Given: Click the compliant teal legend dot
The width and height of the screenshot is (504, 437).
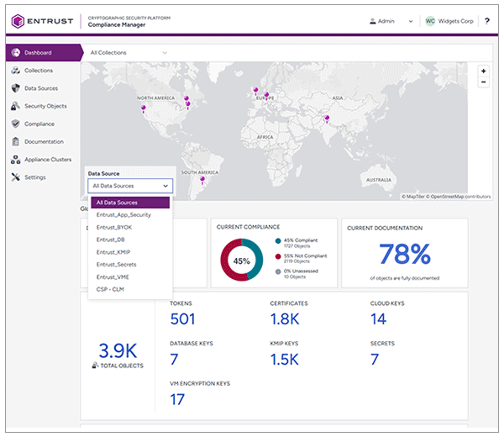Looking at the screenshot, I should coord(278,241).
